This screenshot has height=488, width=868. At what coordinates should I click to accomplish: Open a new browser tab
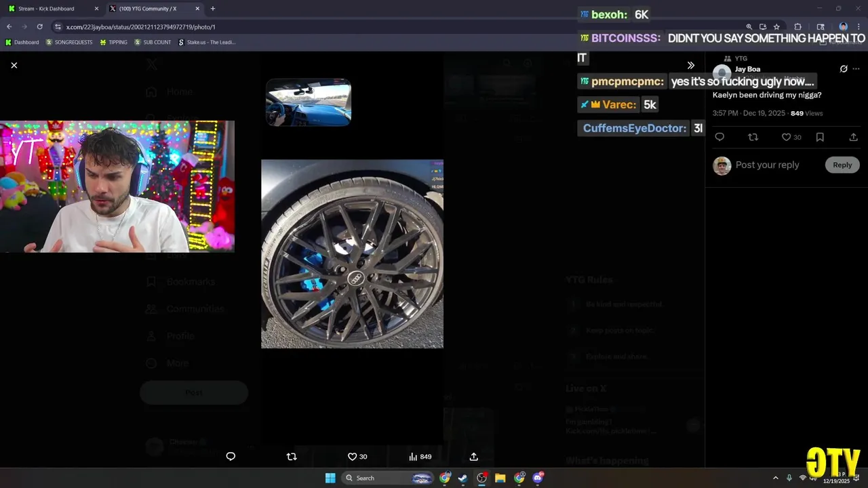pos(213,9)
